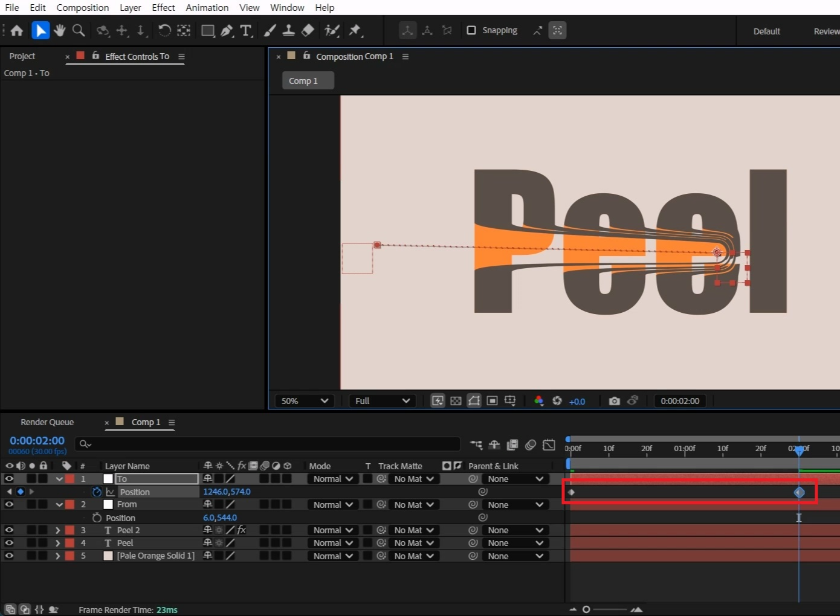
Task: Open blending Mode dropdown for To layer
Action: (333, 479)
